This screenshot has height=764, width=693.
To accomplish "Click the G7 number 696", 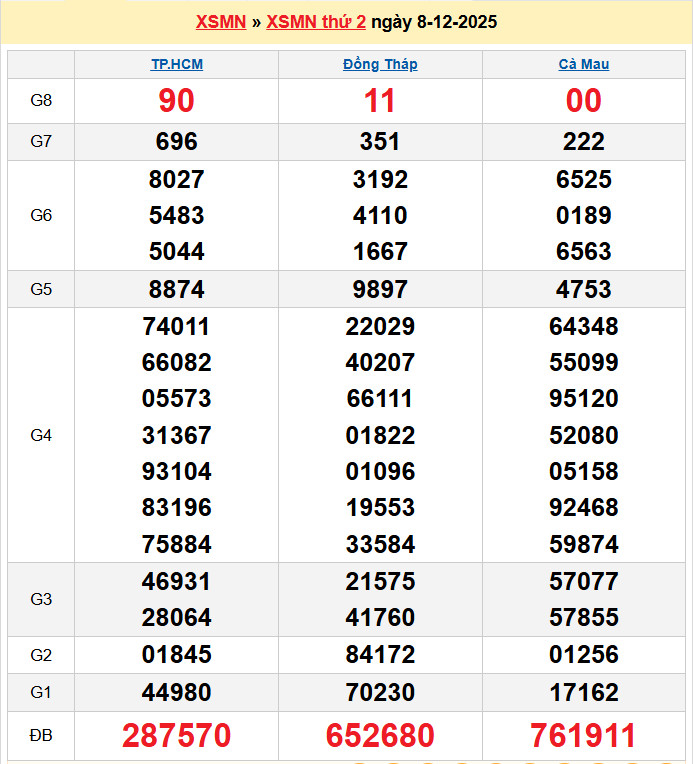I will pos(176,142).
